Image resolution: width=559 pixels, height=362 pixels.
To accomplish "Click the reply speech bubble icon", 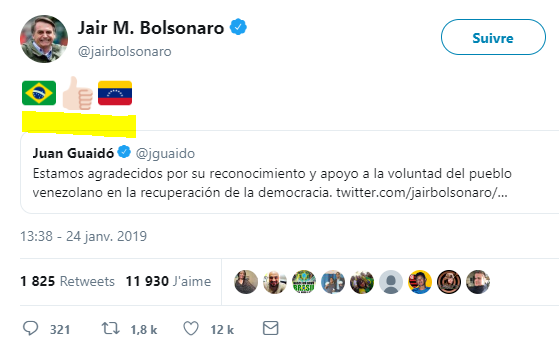I will tap(31, 328).
